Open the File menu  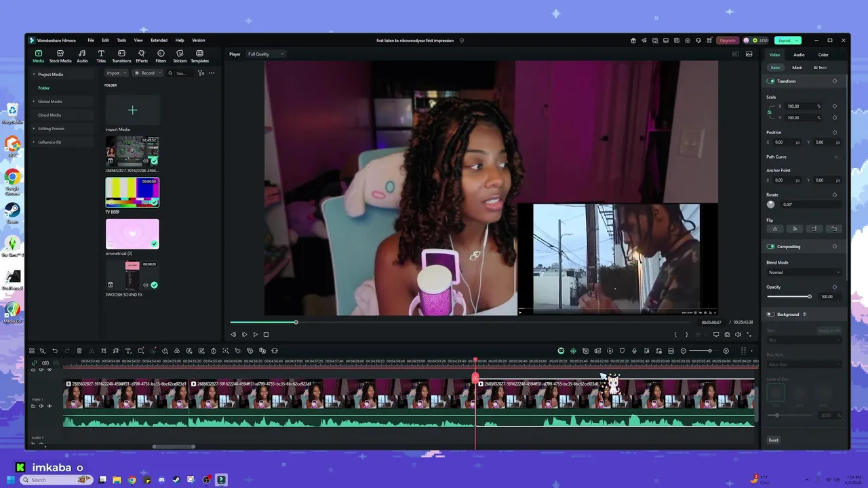click(x=90, y=40)
